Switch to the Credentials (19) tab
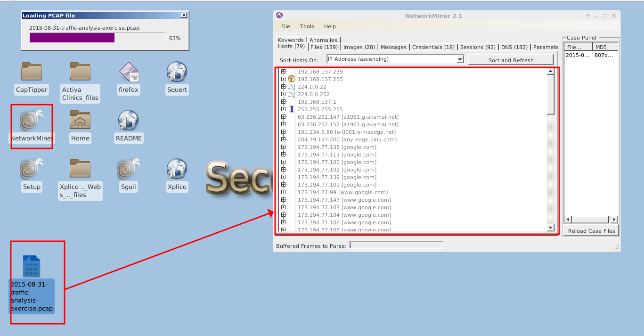Image resolution: width=644 pixels, height=336 pixels. tap(433, 47)
